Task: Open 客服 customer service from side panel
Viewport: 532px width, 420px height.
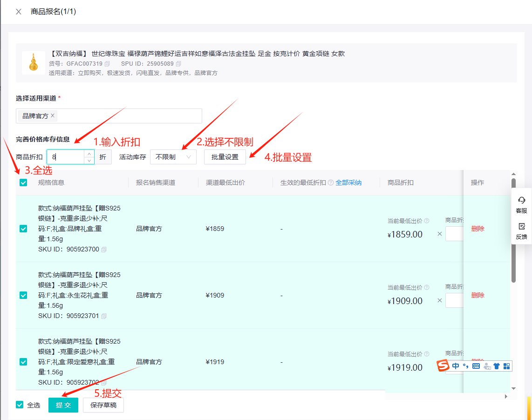Action: 521,205
